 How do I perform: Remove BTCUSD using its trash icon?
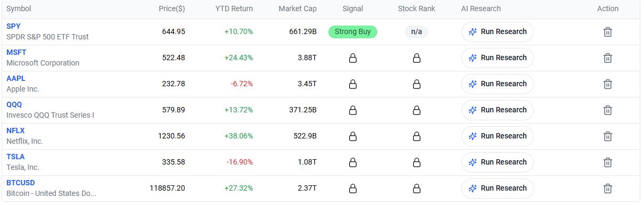pyautogui.click(x=607, y=188)
